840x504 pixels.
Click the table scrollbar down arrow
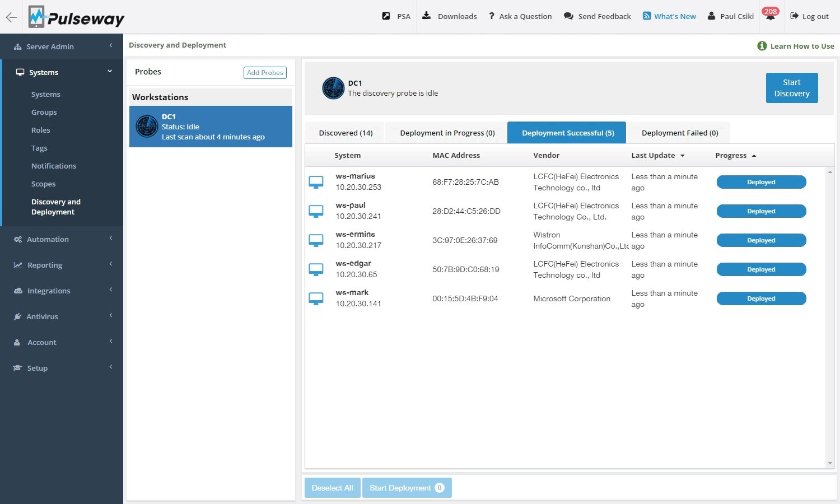[x=830, y=464]
